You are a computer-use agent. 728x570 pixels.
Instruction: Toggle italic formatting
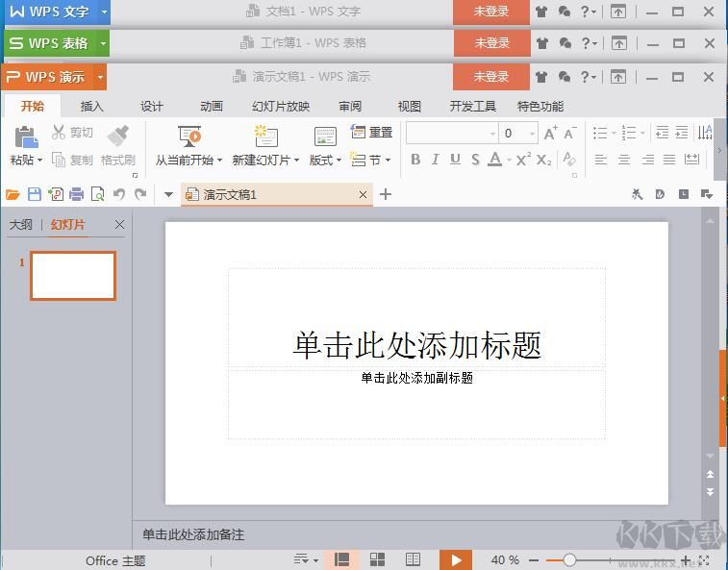tap(435, 160)
